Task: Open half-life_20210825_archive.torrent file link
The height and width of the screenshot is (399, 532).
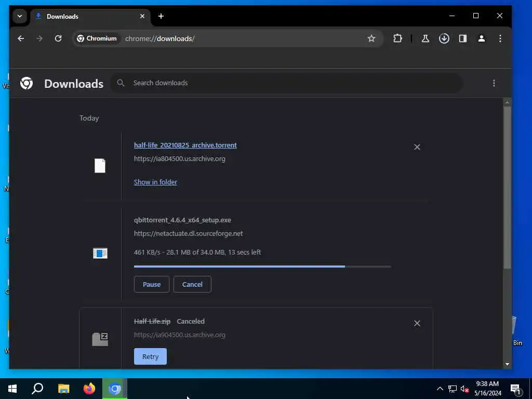Action: click(185, 145)
